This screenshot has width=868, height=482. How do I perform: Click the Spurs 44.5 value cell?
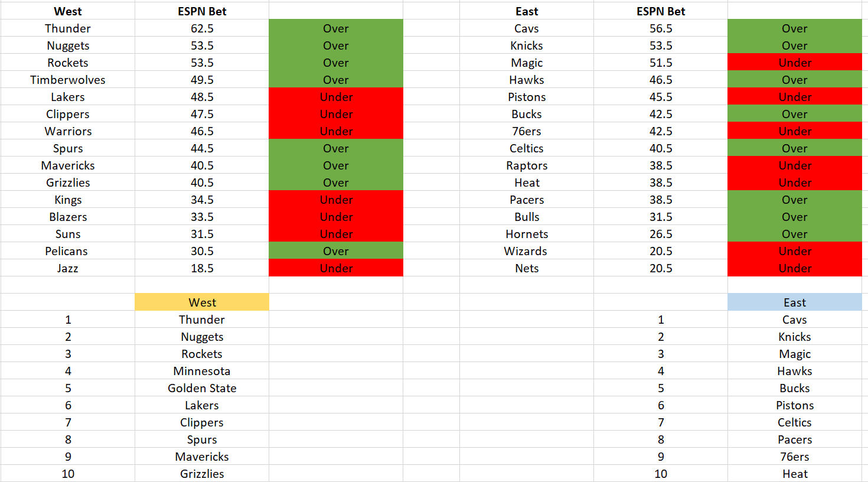[x=202, y=148]
